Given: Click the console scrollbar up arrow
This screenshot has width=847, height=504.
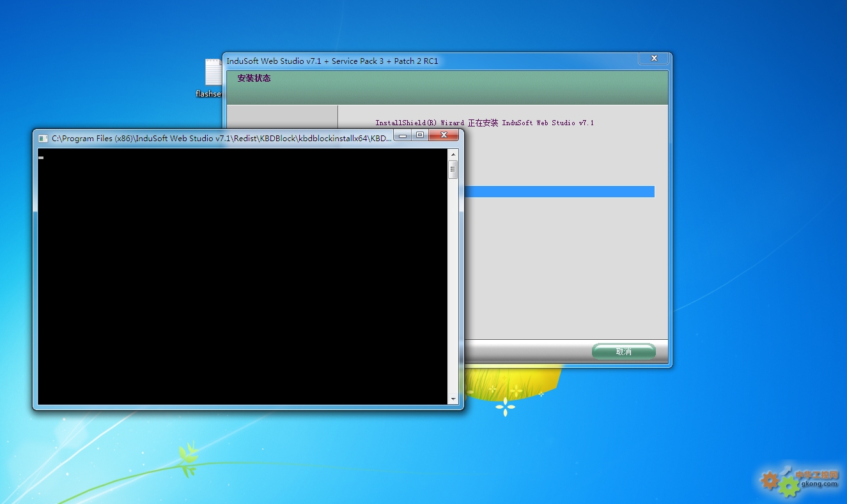Looking at the screenshot, I should [x=453, y=155].
